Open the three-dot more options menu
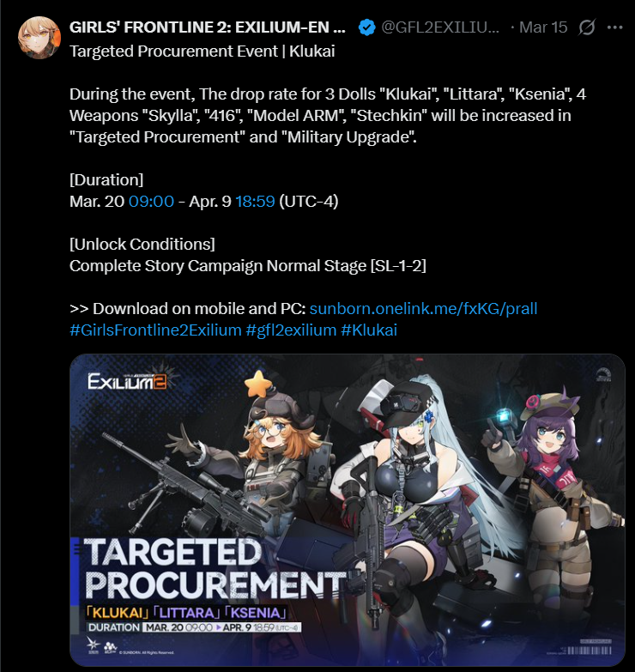The image size is (635, 672). [x=615, y=27]
